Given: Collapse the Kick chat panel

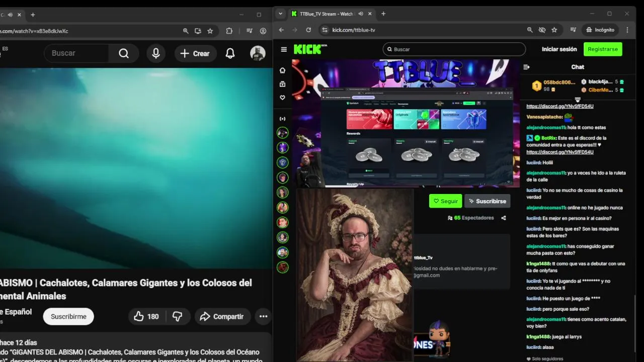Looking at the screenshot, I should click(x=526, y=67).
